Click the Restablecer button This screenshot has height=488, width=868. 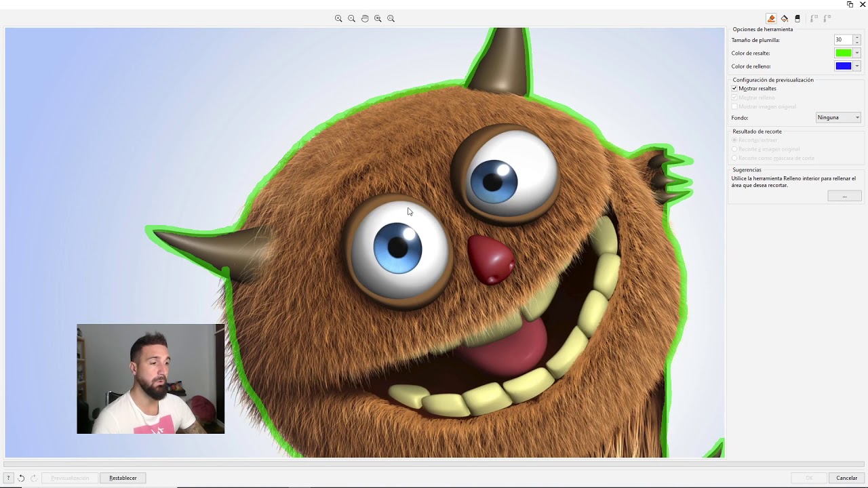[x=123, y=478]
